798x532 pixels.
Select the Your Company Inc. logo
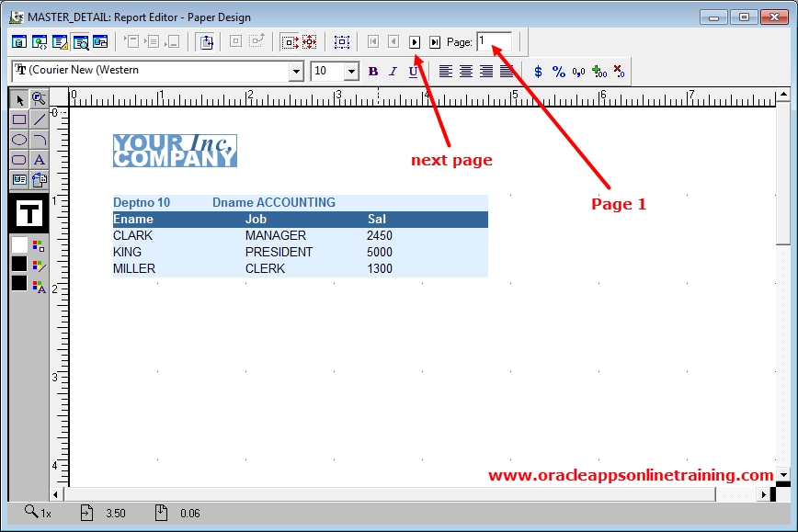click(x=175, y=151)
